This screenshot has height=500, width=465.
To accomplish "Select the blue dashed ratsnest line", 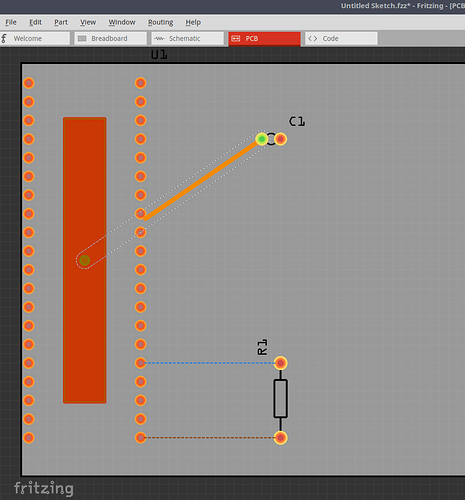I will (210, 363).
